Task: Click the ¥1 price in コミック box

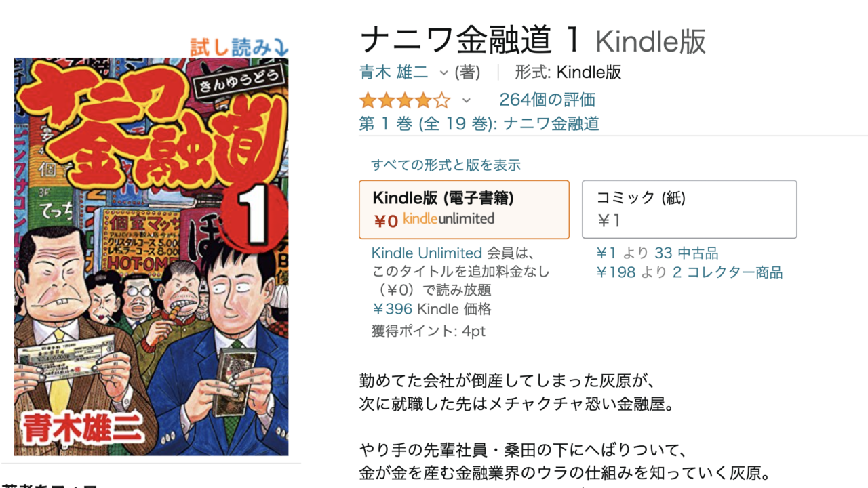Action: click(608, 220)
